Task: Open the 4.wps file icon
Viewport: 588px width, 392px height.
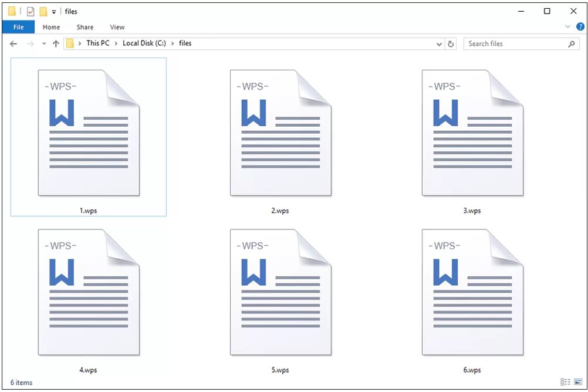Action: click(89, 292)
